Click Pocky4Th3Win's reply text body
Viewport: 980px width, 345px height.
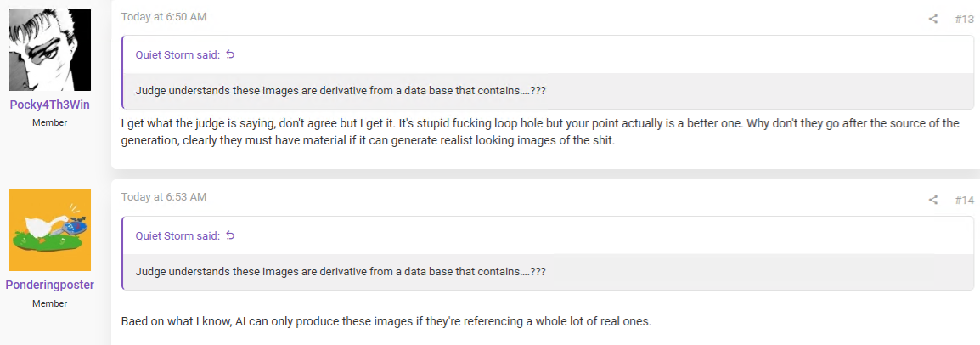click(x=540, y=133)
